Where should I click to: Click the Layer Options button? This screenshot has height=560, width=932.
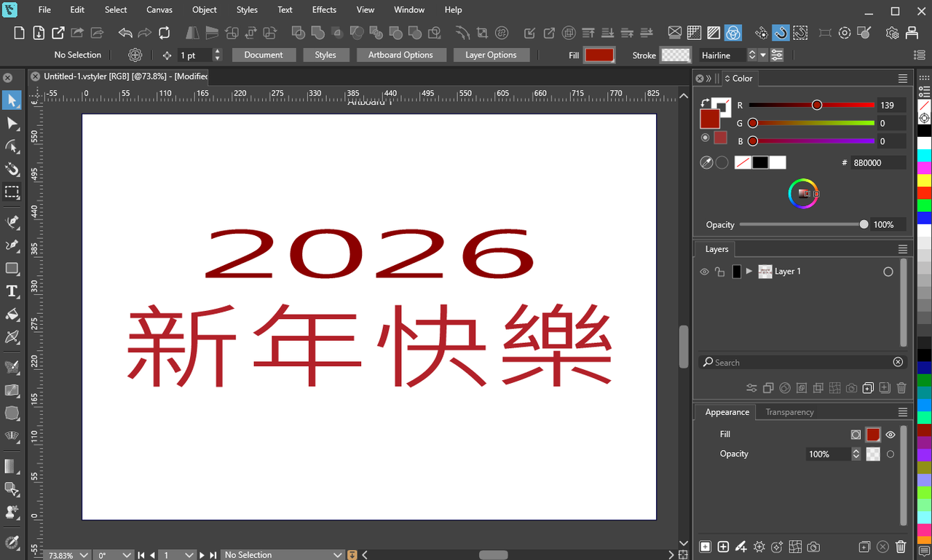(491, 55)
